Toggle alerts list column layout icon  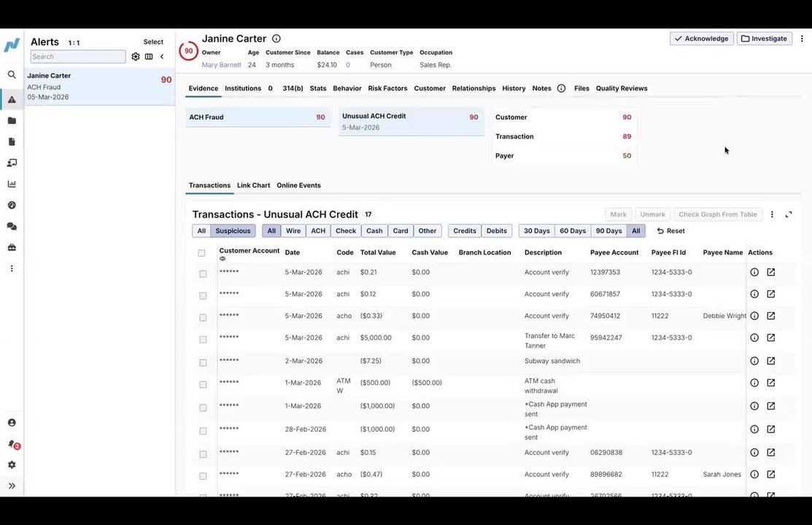pyautogui.click(x=149, y=56)
